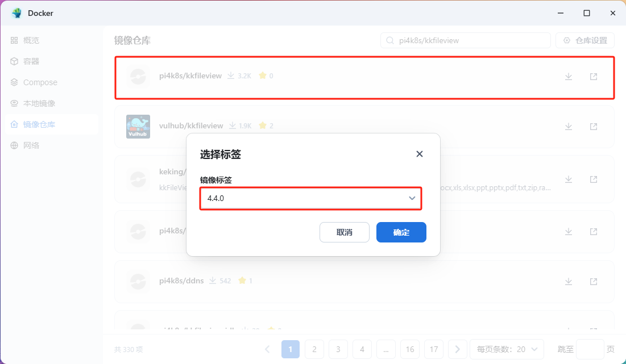Click the 镜像仓库 page heading
This screenshot has height=364, width=626.
click(x=132, y=40)
